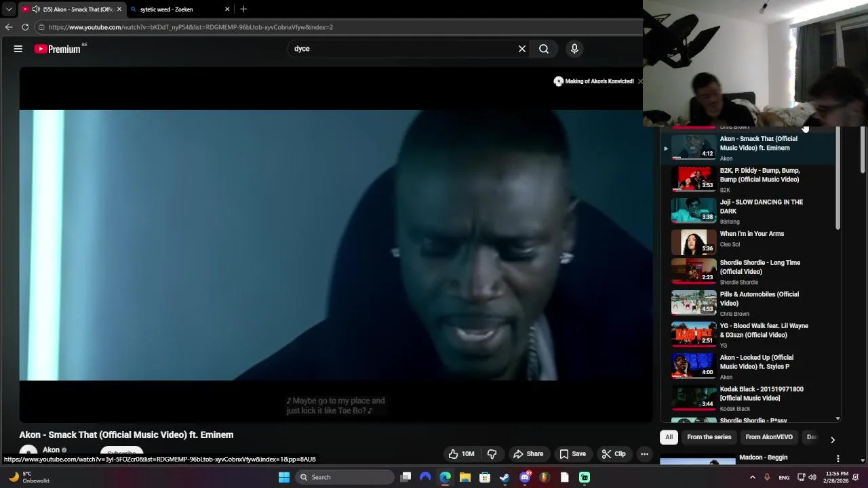868x488 pixels.
Task: Play 'YG - Blood Walk feat. Lil Wayne'
Action: click(749, 335)
